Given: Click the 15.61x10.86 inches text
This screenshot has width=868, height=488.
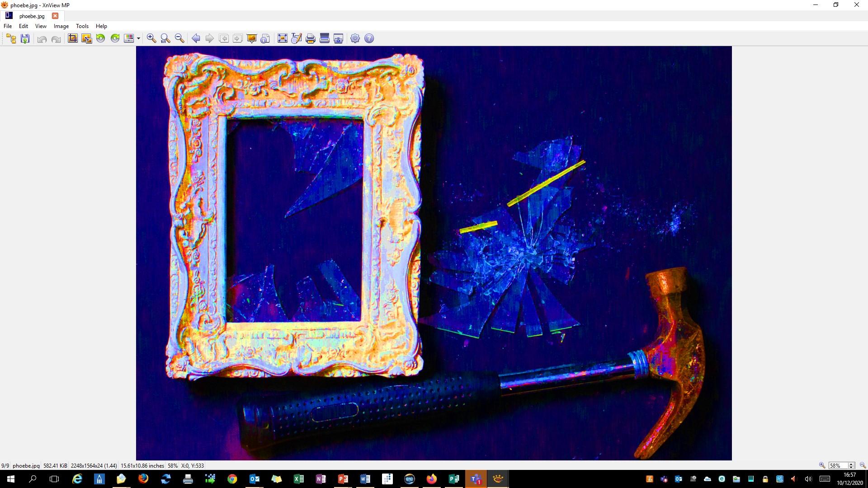Looking at the screenshot, I should pyautogui.click(x=142, y=465).
